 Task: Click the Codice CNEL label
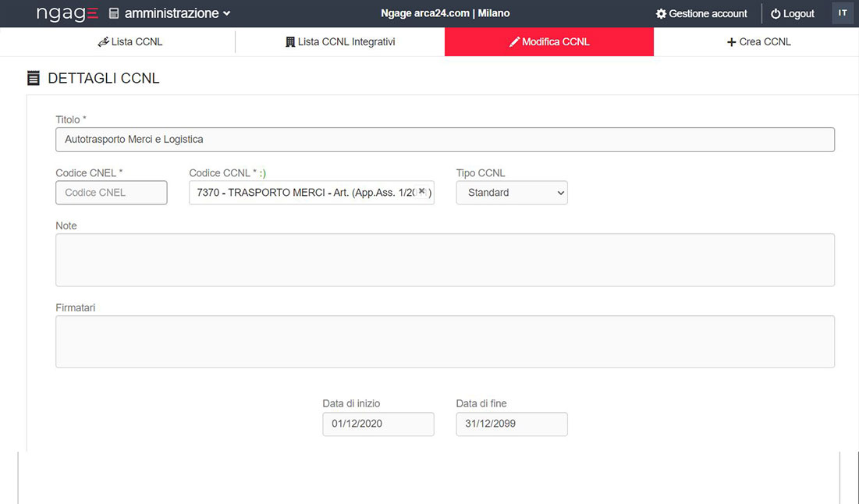pyautogui.click(x=89, y=173)
